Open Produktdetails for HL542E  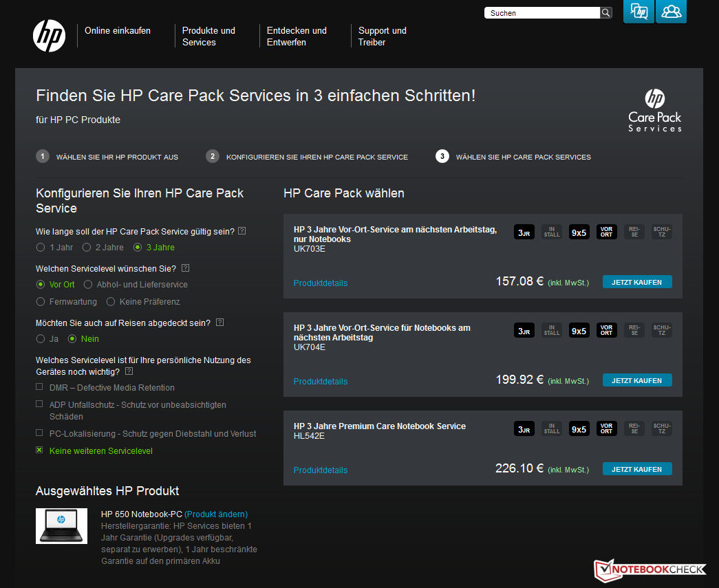(321, 470)
